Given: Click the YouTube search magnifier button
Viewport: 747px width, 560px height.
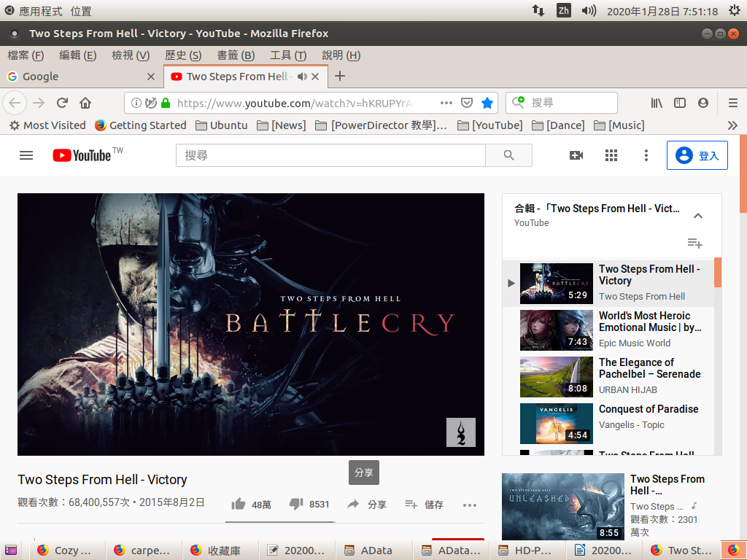Looking at the screenshot, I should coord(508,155).
